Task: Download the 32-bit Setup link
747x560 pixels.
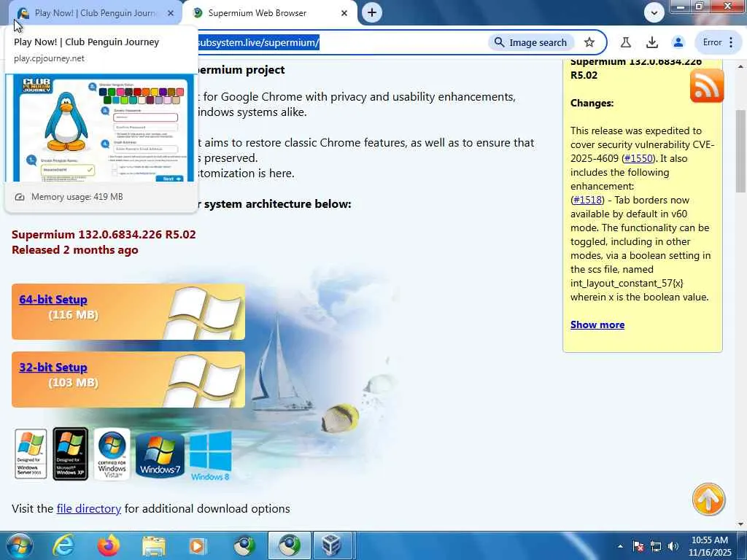Action: coord(53,367)
